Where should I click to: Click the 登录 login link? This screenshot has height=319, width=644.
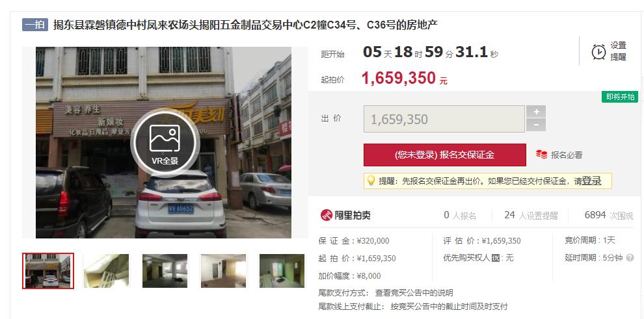[591, 181]
